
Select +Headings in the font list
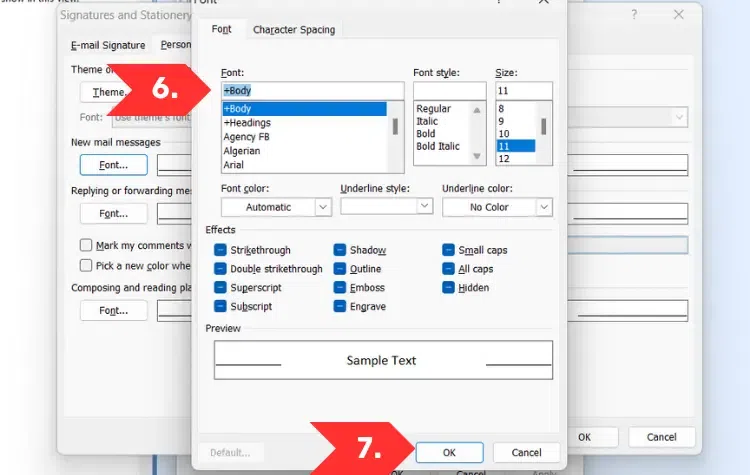coord(305,123)
